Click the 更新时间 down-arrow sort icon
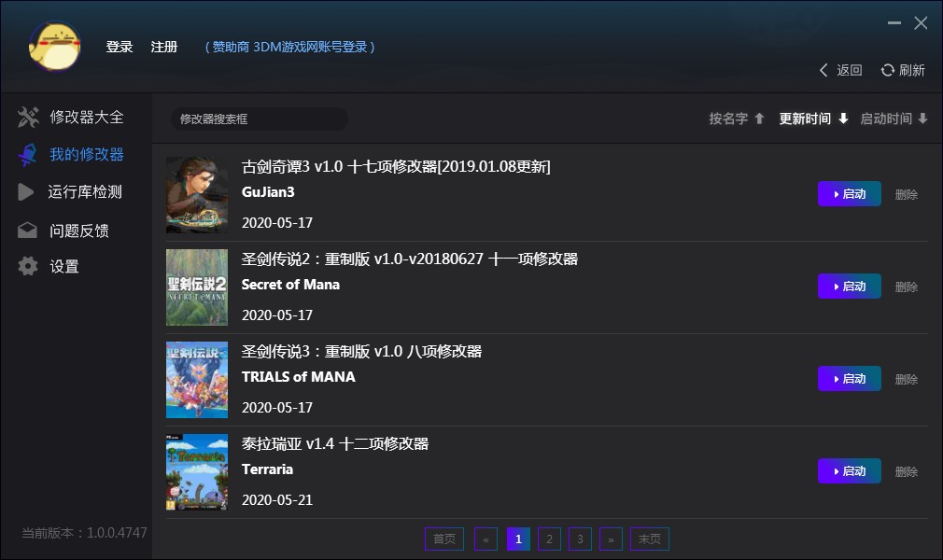Viewport: 943px width, 560px height. pos(843,119)
